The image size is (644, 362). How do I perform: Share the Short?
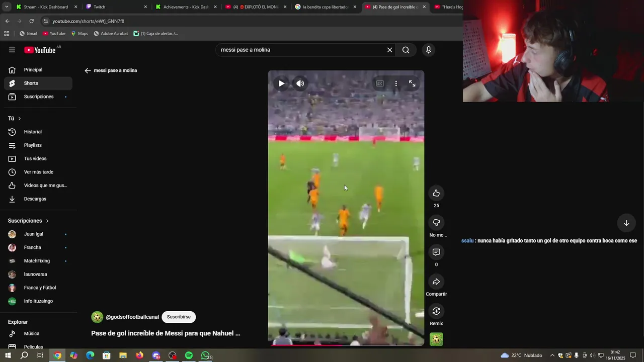pyautogui.click(x=436, y=282)
